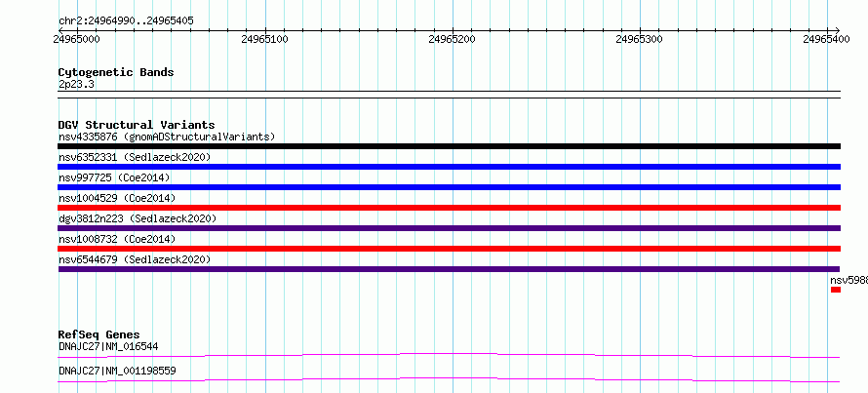The image size is (868, 393).
Task: Open the nsv997725 (Coe2014) label
Action: [x=114, y=177]
